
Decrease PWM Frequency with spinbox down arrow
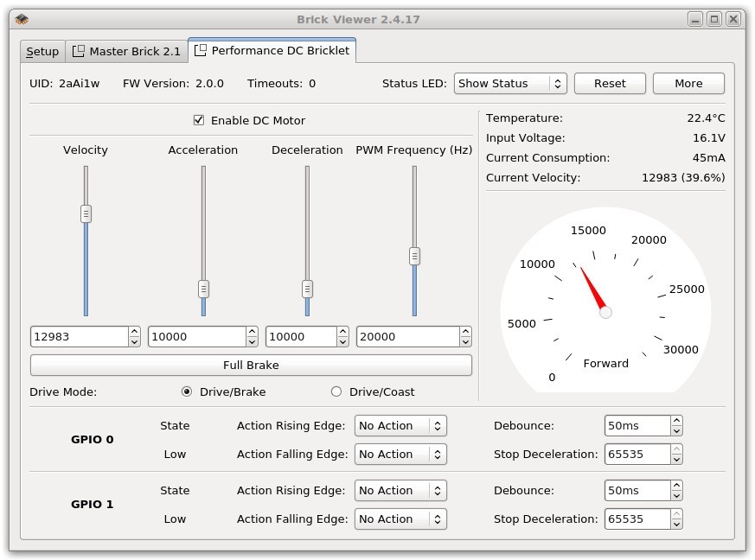(x=465, y=342)
